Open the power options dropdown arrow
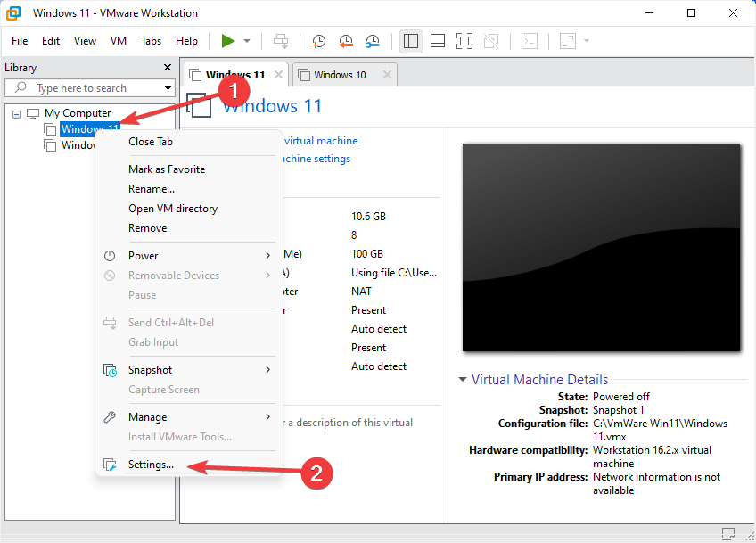Image resolution: width=756 pixels, height=543 pixels. pyautogui.click(x=247, y=41)
